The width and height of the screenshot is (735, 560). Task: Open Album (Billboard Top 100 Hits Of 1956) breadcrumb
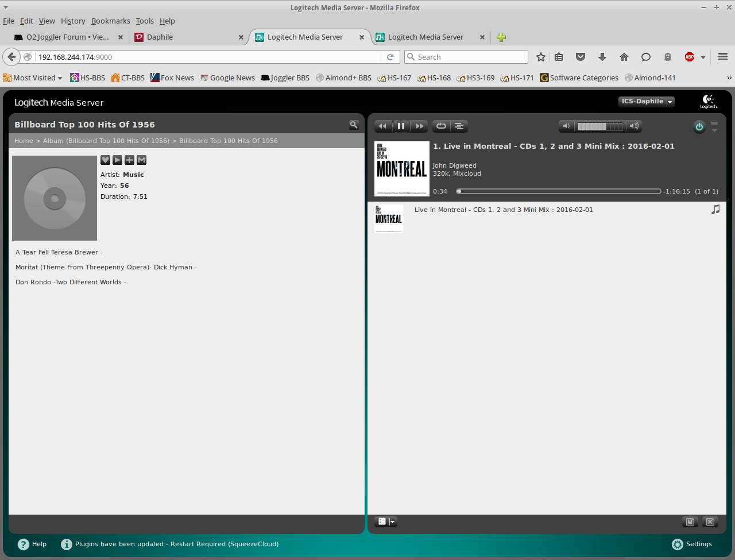click(106, 141)
